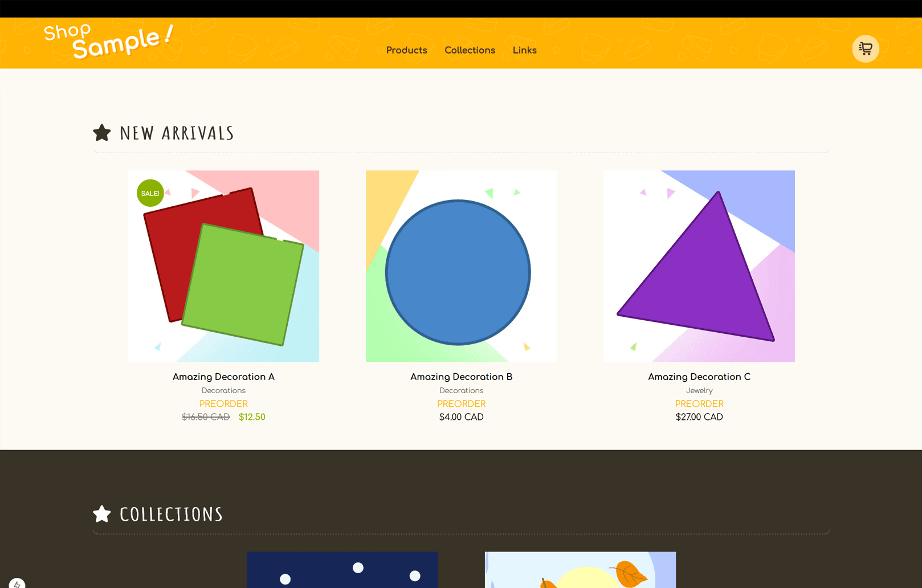The image size is (922, 588).
Task: Open Amazing Decoration B blue circle image
Action: [462, 266]
